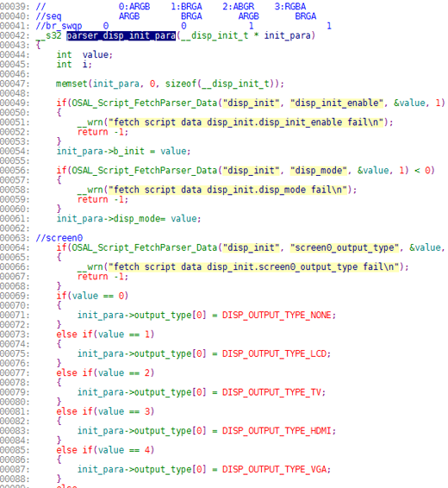This screenshot has width=448, height=488.
Task: Click the __wrn disp_mode fail message
Action: tap(217, 190)
